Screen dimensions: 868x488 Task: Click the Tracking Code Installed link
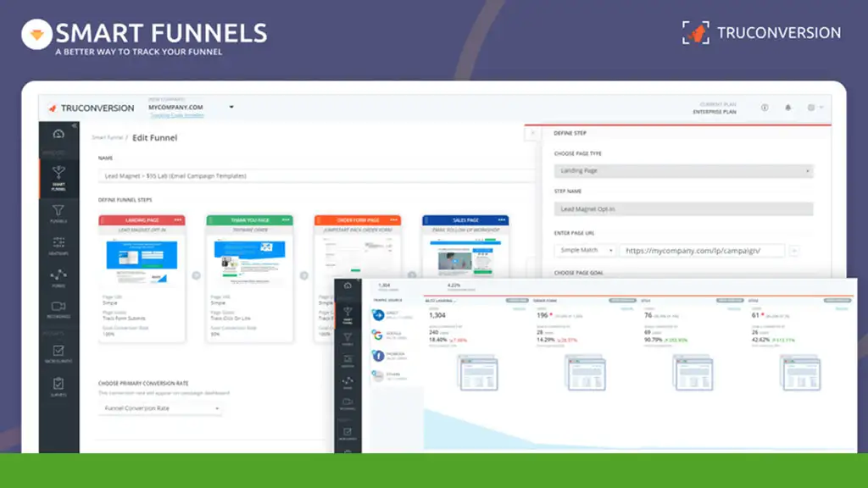(176, 115)
